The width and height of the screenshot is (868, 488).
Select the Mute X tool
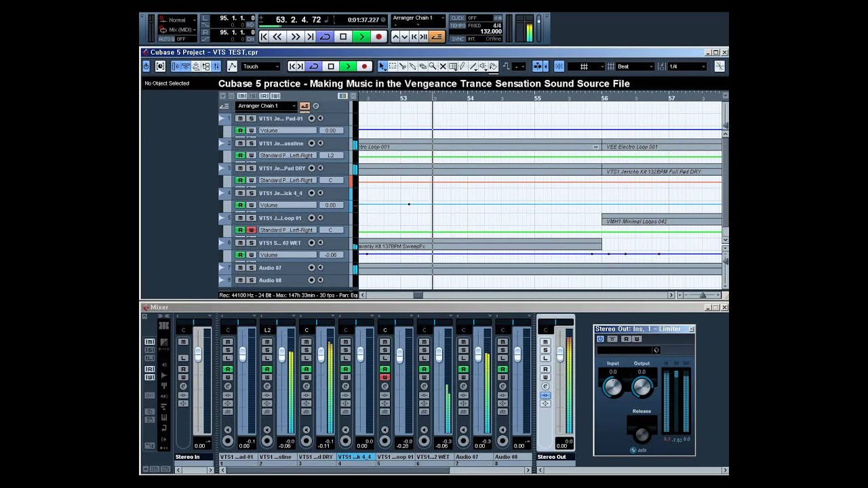443,66
